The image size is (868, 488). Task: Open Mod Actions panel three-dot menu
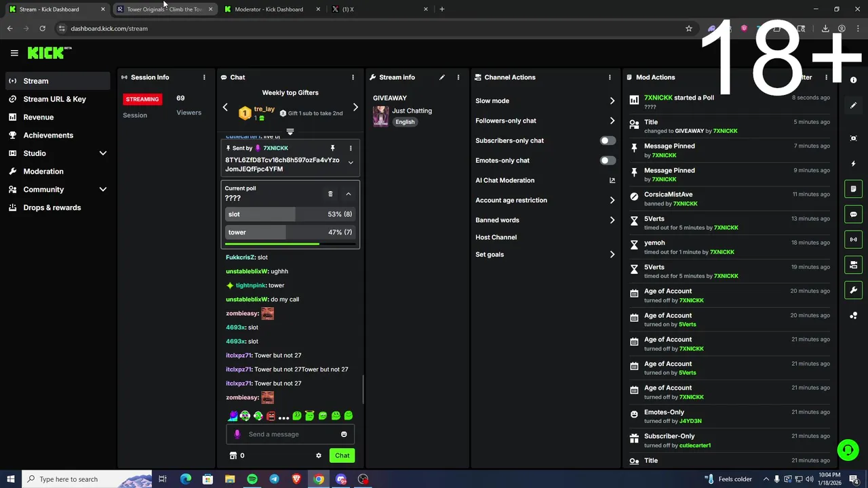click(x=826, y=77)
